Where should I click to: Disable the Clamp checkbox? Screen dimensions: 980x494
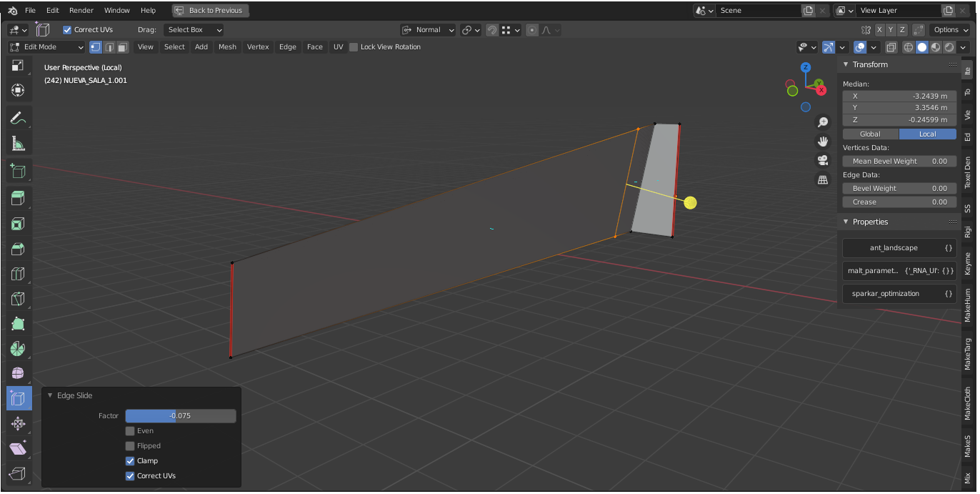[130, 461]
